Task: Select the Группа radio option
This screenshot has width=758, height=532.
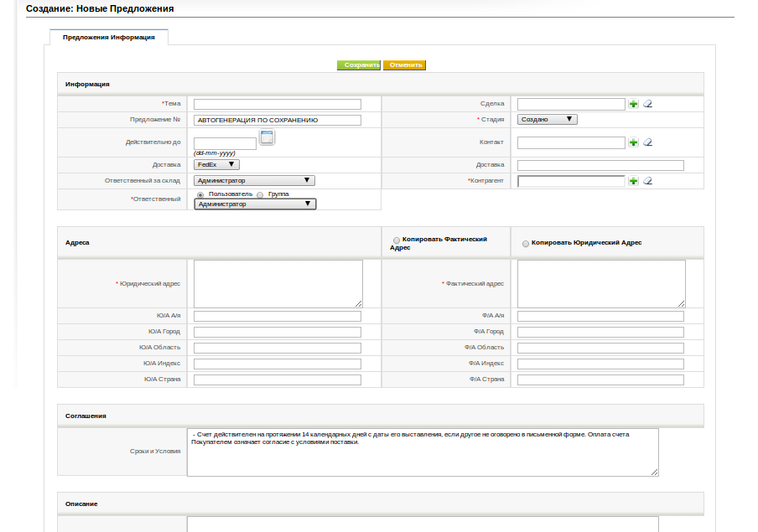Action: [x=260, y=194]
